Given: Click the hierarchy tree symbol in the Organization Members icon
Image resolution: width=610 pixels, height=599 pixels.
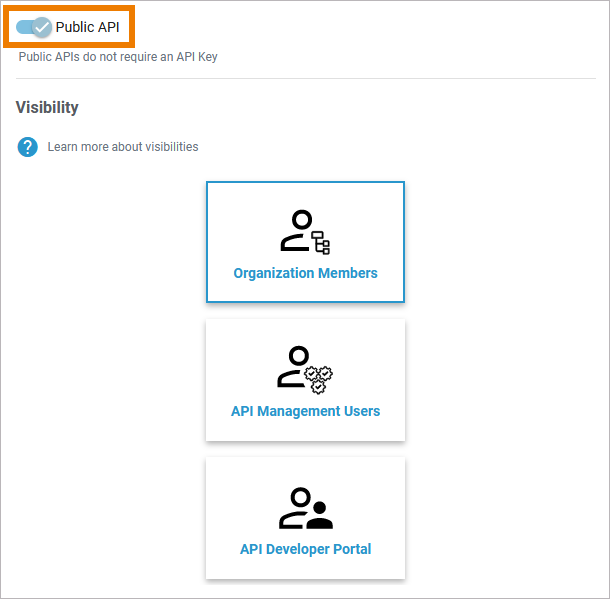Looking at the screenshot, I should click(x=321, y=242).
